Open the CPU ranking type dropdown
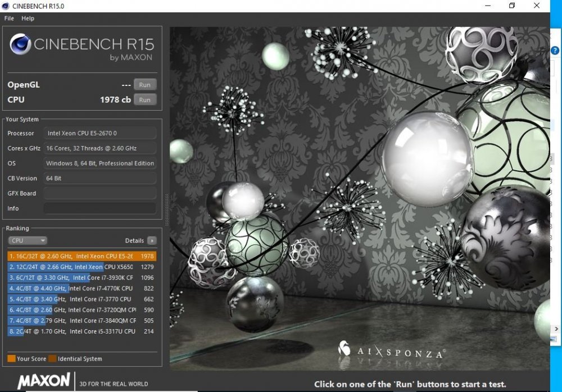Viewport: 562px width, 392px height. [x=28, y=240]
